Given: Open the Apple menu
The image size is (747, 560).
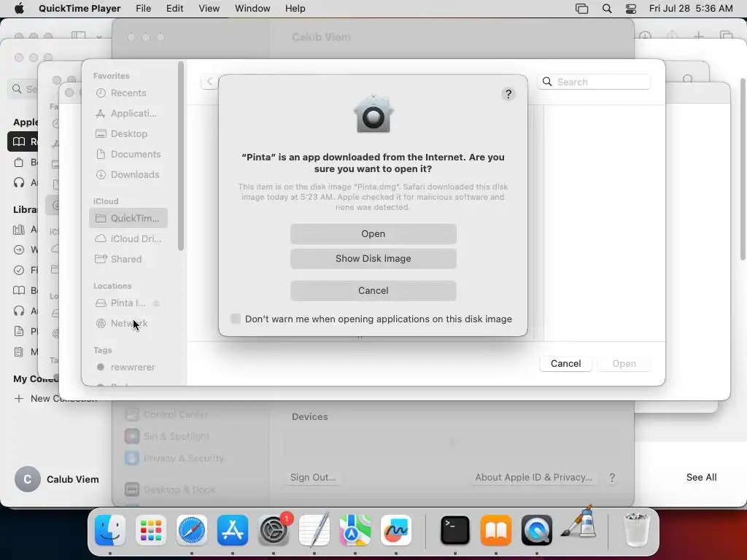Looking at the screenshot, I should point(19,9).
